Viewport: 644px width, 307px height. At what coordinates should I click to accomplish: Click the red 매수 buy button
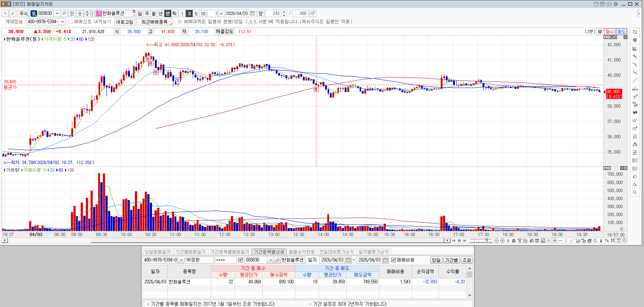(610, 32)
